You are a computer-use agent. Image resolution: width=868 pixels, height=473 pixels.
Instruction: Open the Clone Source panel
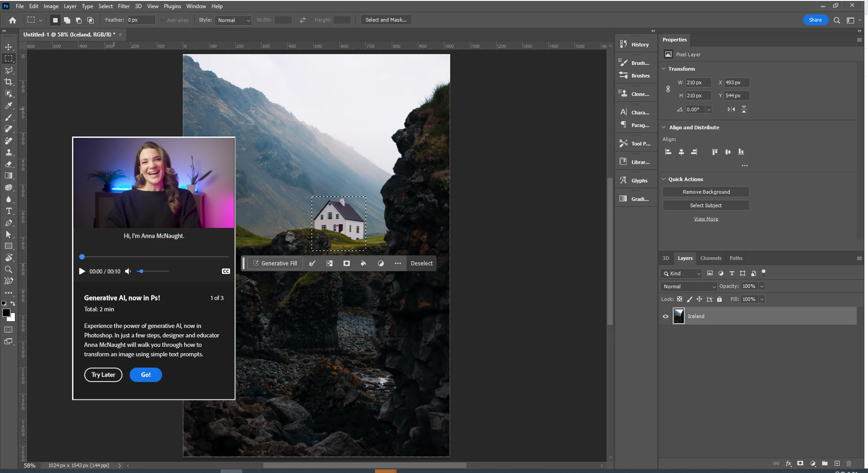(635, 94)
